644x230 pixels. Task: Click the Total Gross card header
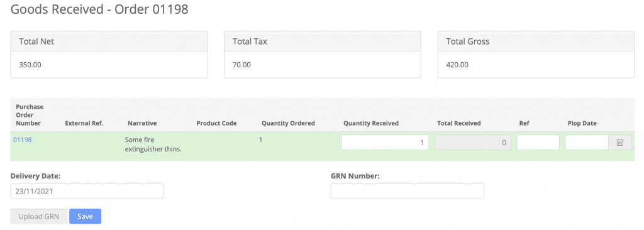(536, 41)
